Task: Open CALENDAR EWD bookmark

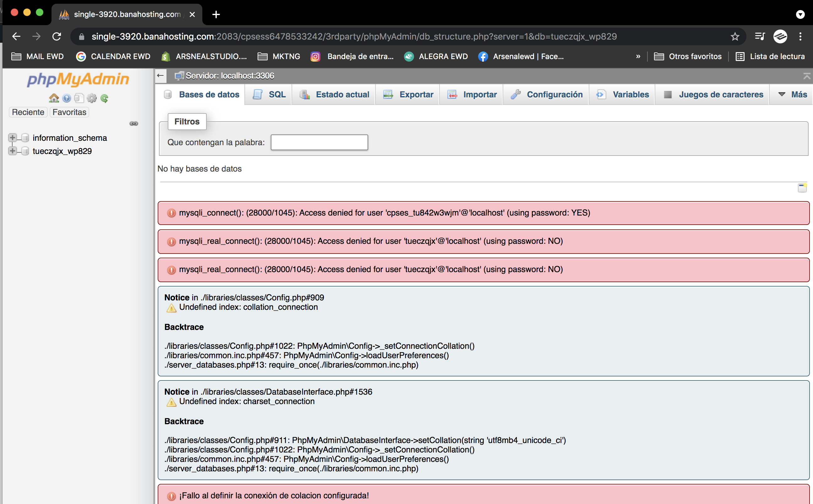Action: coord(113,56)
